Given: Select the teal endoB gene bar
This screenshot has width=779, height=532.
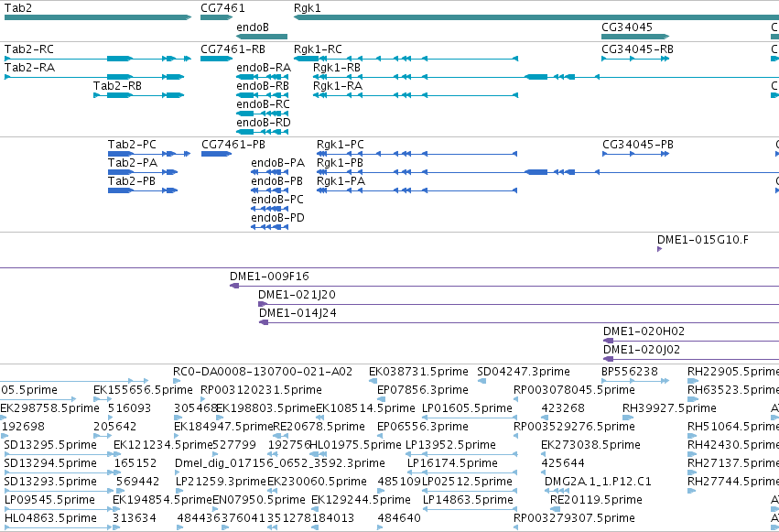Looking at the screenshot, I should 262,37.
